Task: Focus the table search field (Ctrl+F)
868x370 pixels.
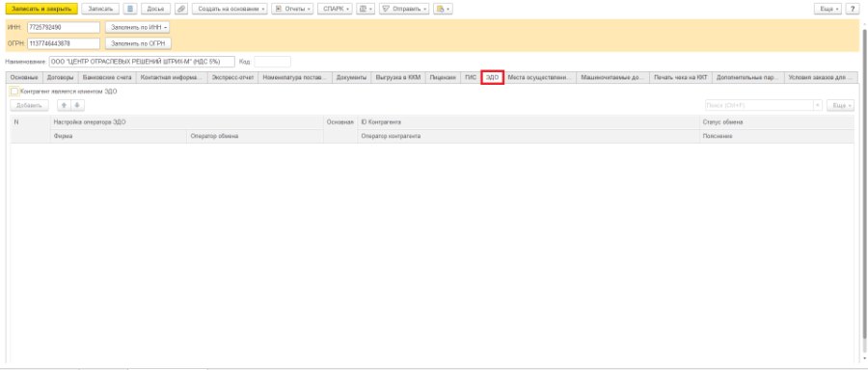Action: (758, 105)
